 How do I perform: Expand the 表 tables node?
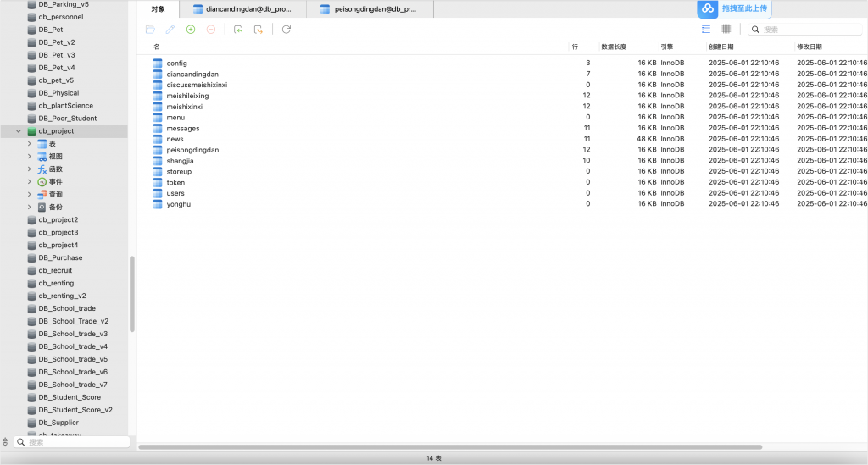click(29, 144)
